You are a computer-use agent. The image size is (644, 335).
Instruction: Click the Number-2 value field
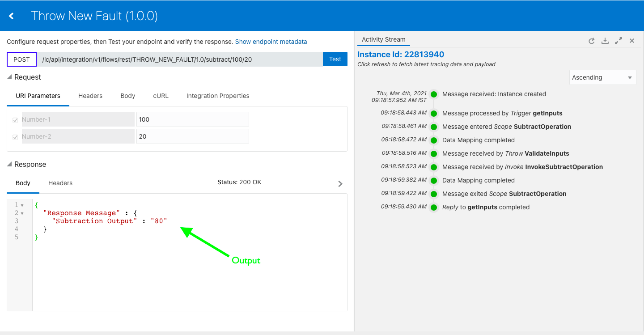pyautogui.click(x=192, y=136)
